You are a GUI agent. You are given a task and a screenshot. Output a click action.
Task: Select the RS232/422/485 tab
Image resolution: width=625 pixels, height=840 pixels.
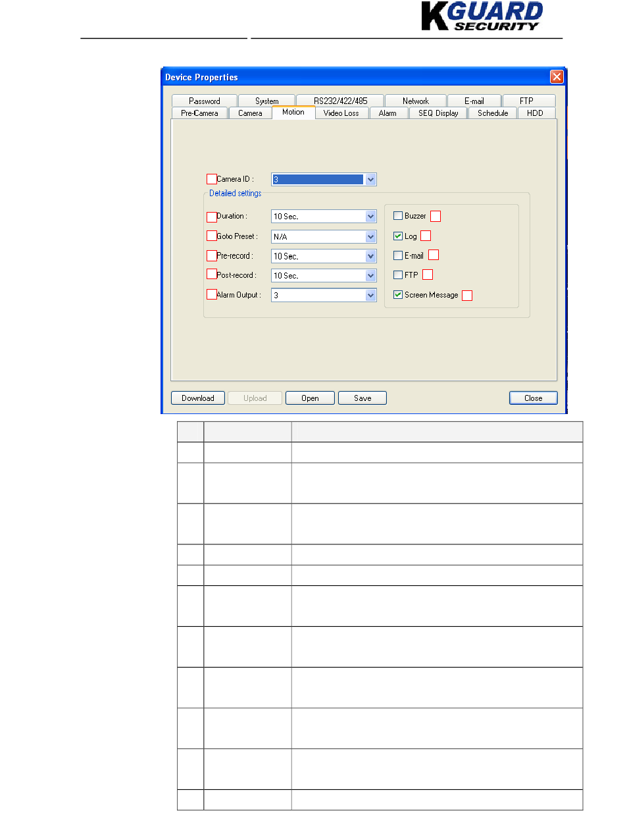click(x=340, y=101)
